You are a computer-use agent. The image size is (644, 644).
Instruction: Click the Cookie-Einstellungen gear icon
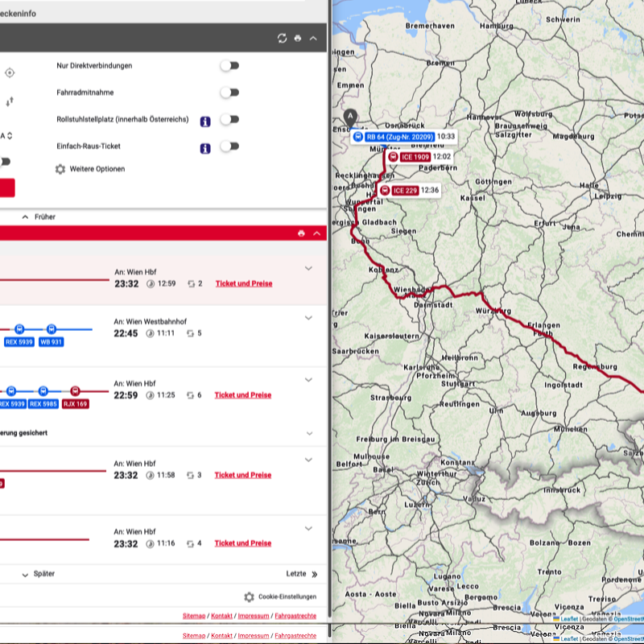[250, 597]
